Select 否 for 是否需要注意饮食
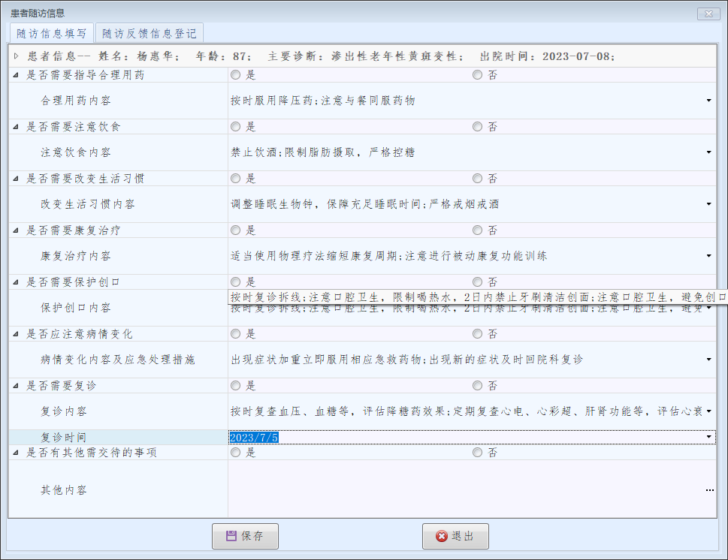 [x=477, y=127]
